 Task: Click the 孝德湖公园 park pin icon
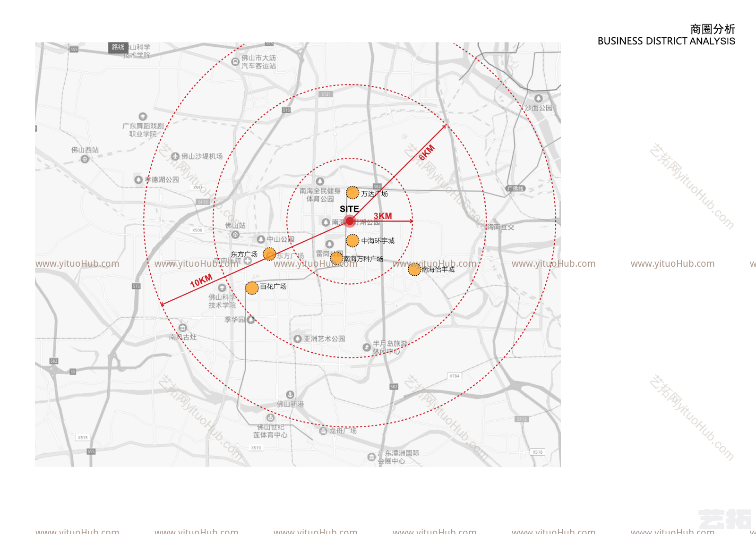click(138, 180)
